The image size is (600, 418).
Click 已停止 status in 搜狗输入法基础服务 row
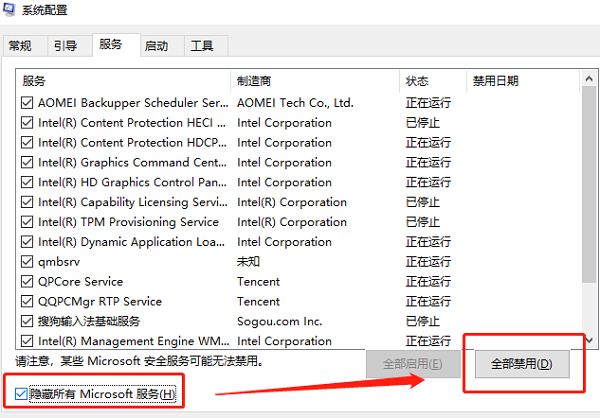pos(423,321)
